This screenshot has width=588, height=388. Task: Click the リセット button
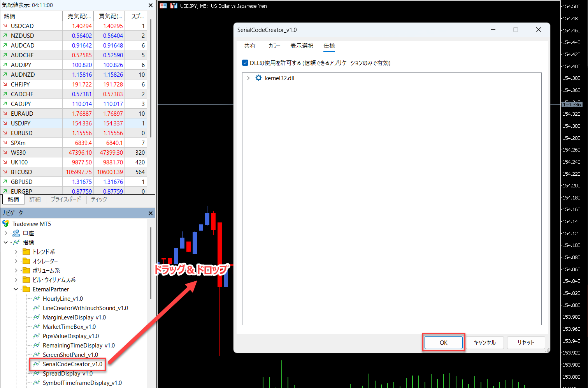525,342
